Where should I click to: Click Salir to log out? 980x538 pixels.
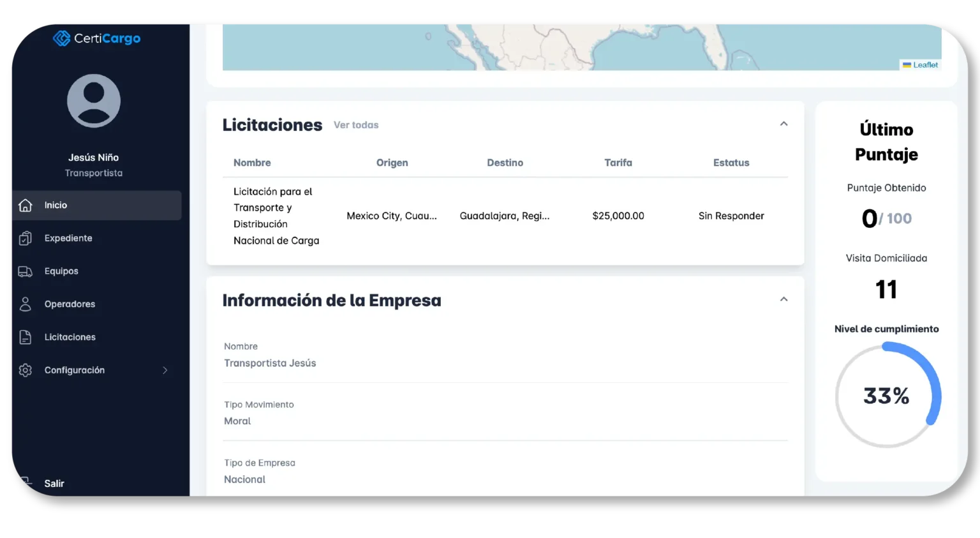(x=54, y=483)
